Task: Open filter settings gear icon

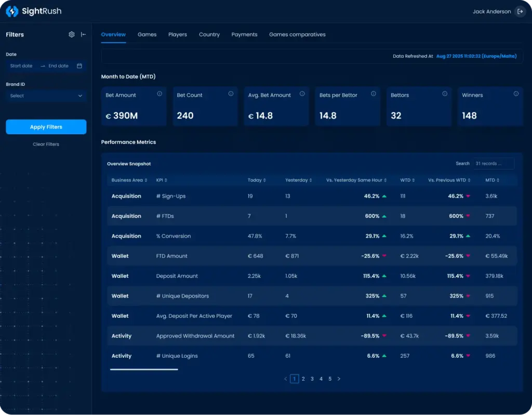Action: pyautogui.click(x=72, y=34)
